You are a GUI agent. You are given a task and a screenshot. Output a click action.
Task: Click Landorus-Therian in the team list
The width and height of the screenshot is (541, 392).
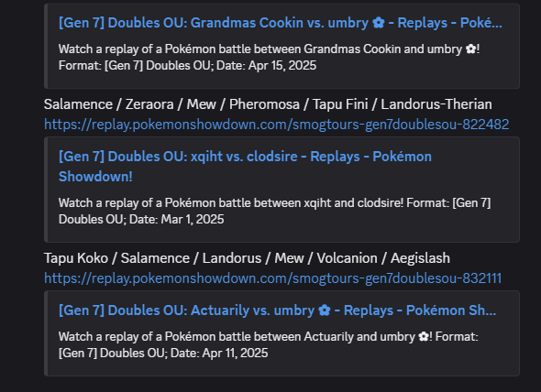436,104
